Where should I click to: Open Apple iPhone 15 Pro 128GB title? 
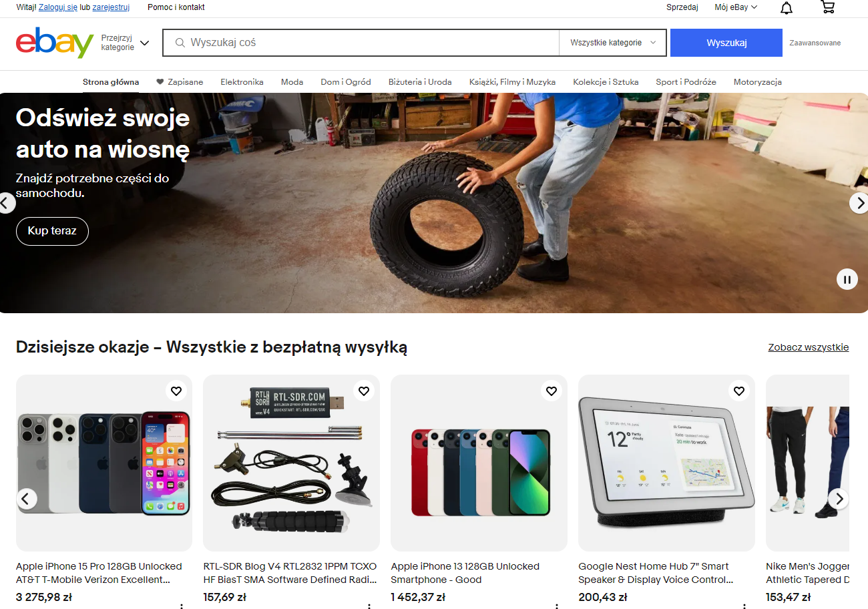tap(99, 573)
